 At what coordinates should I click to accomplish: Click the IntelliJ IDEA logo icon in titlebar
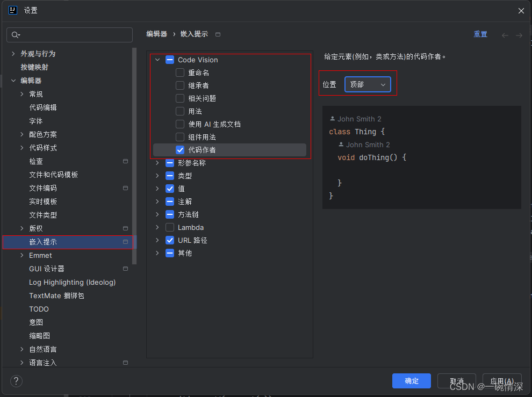point(12,10)
